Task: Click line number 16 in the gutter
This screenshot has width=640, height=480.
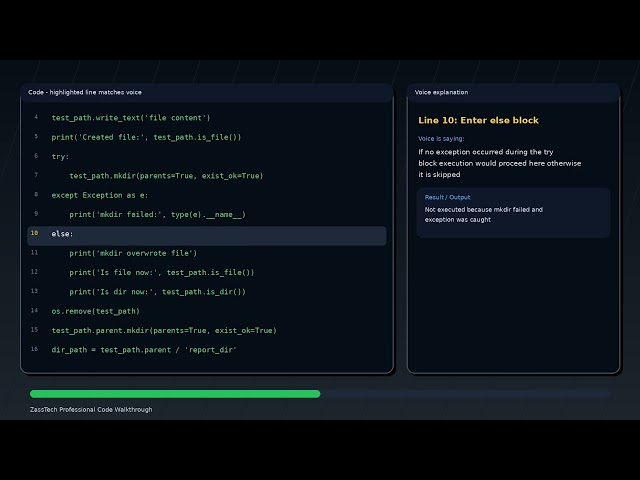Action: pyautogui.click(x=35, y=349)
